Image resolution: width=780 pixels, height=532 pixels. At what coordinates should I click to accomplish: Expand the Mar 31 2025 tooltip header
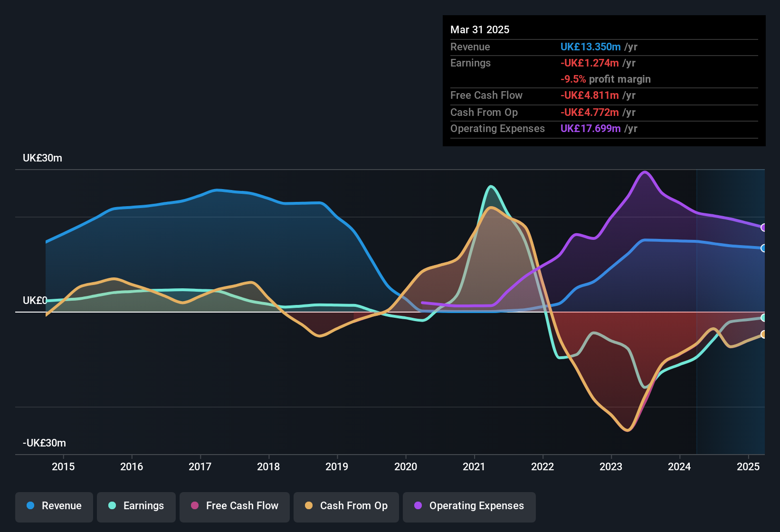point(480,29)
